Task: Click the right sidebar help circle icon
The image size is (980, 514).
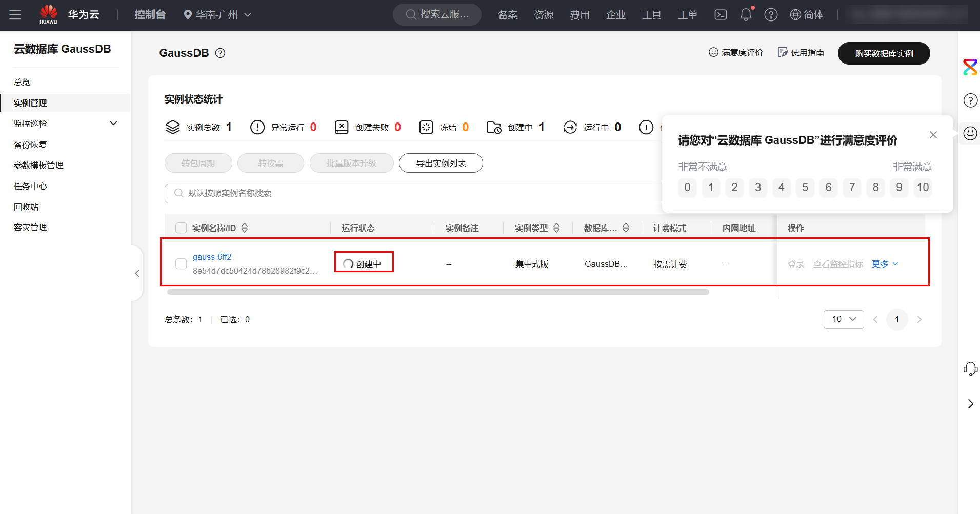Action: point(970,100)
